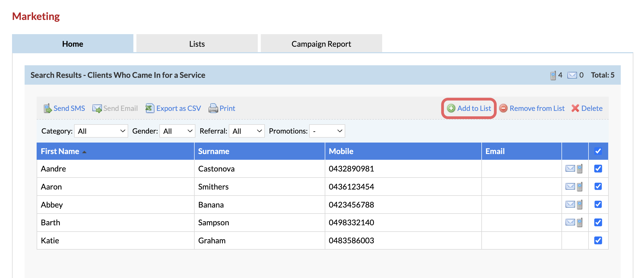Click envelope icon in Aandre Castonova row

click(x=570, y=168)
